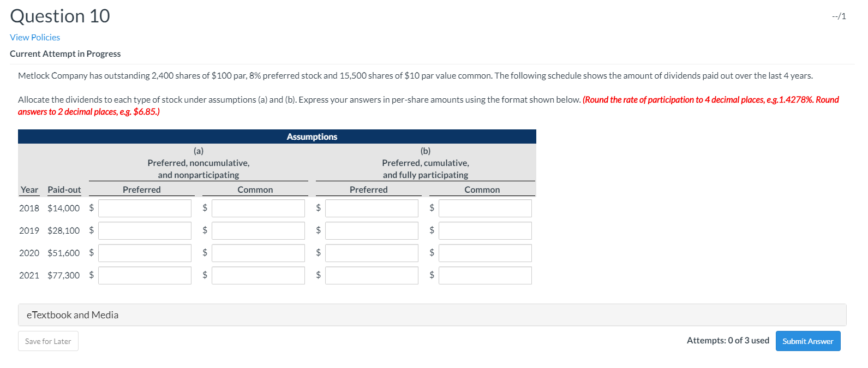Select the 2019 Common noncumulative answer box

tap(258, 230)
